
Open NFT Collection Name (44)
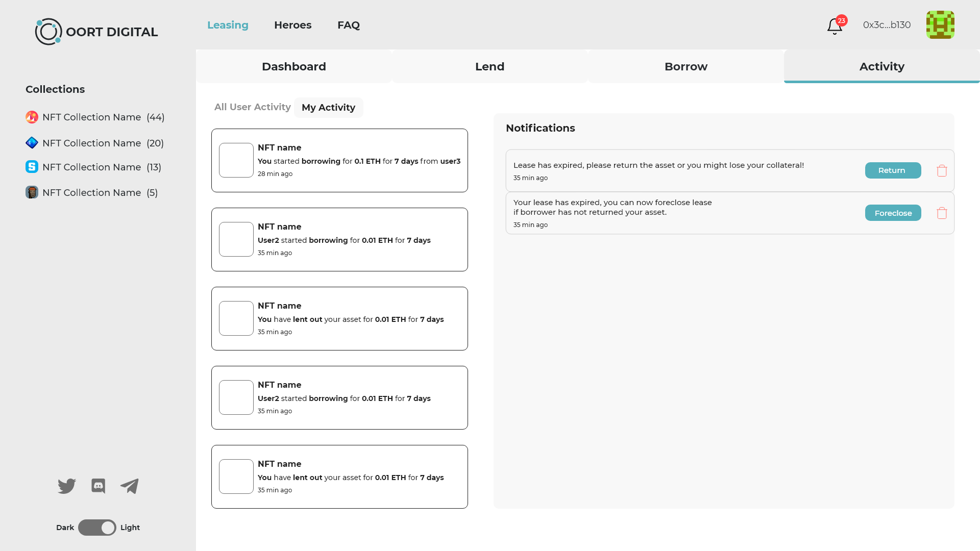(x=103, y=117)
